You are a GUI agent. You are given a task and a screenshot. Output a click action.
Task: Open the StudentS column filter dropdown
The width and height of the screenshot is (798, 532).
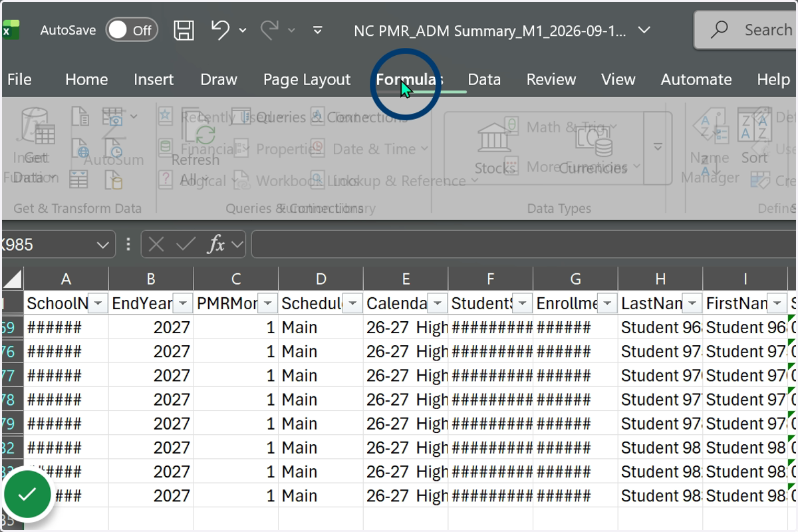(523, 304)
